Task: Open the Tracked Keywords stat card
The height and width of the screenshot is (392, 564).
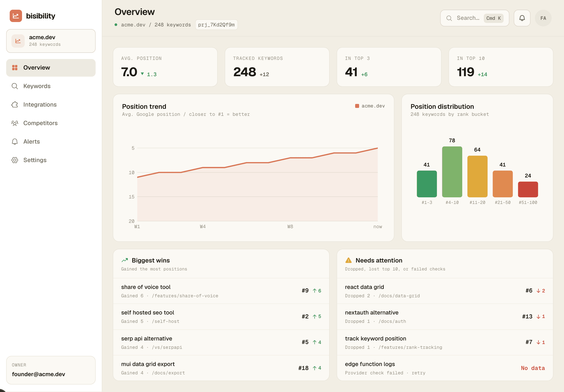Action: pyautogui.click(x=277, y=67)
